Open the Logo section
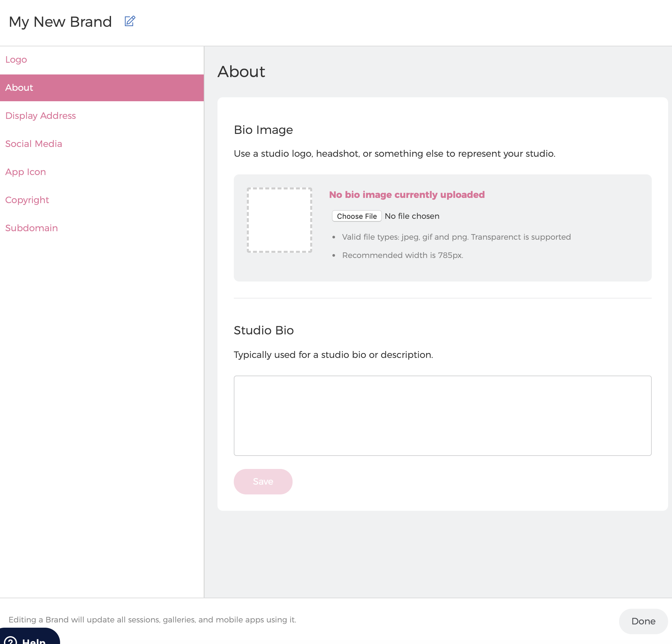The image size is (672, 644). (16, 60)
